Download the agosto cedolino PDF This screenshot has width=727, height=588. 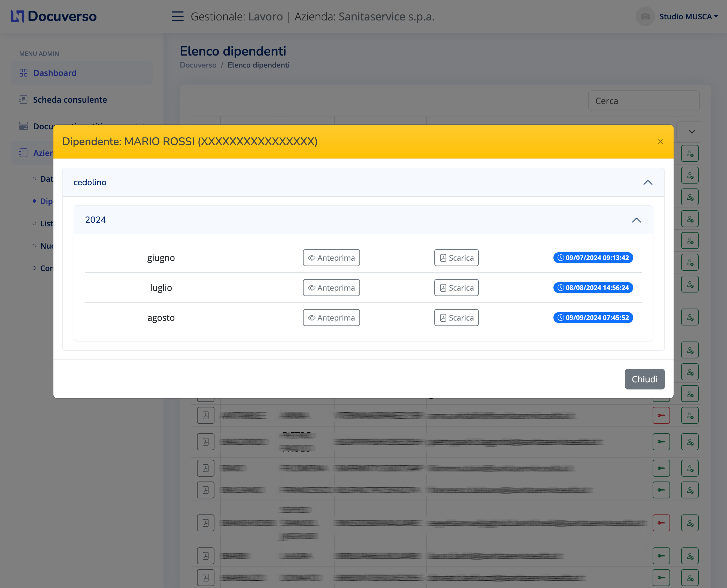coord(456,318)
